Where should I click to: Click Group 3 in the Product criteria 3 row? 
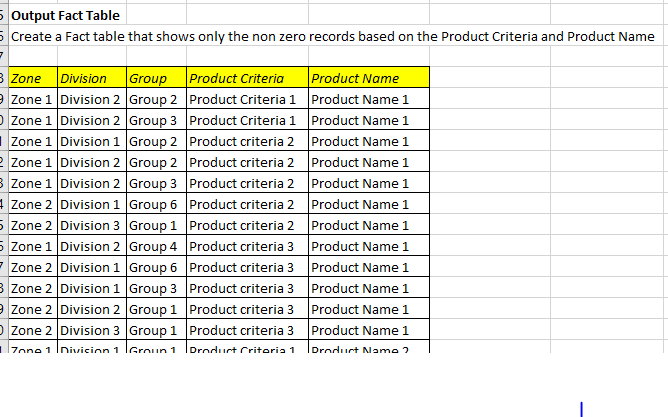(x=156, y=288)
